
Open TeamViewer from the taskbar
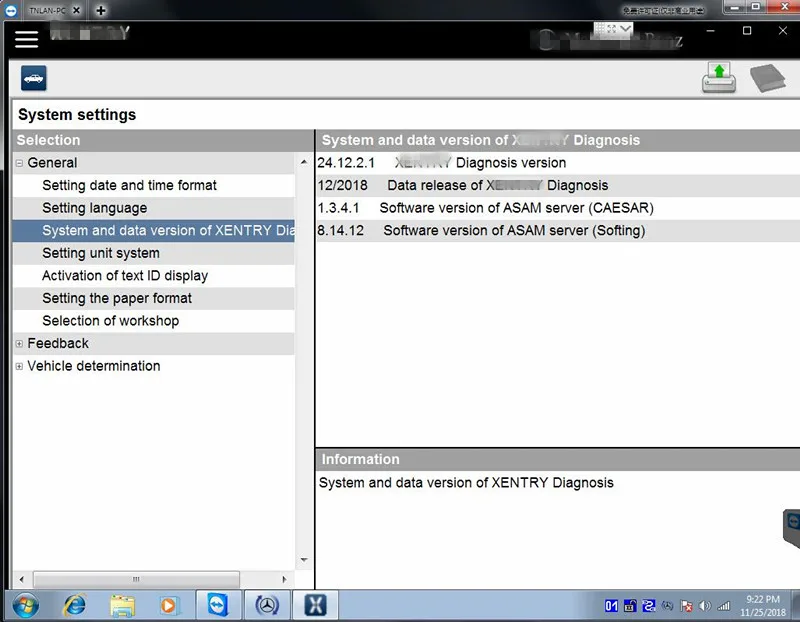tap(218, 606)
